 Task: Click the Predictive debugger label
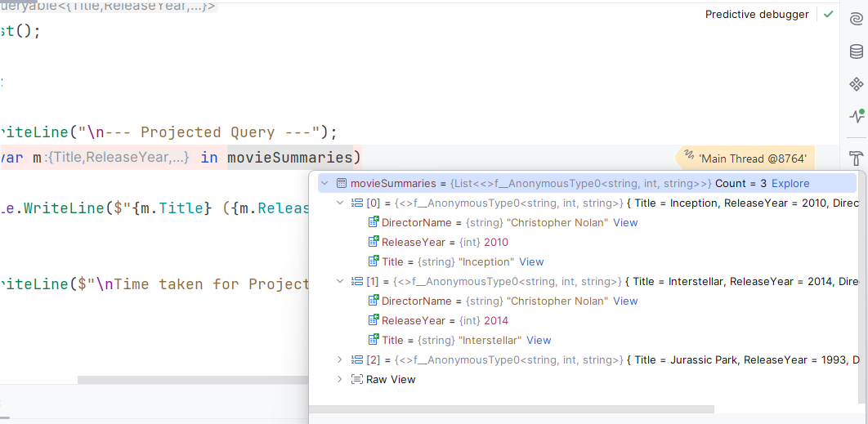coord(757,15)
